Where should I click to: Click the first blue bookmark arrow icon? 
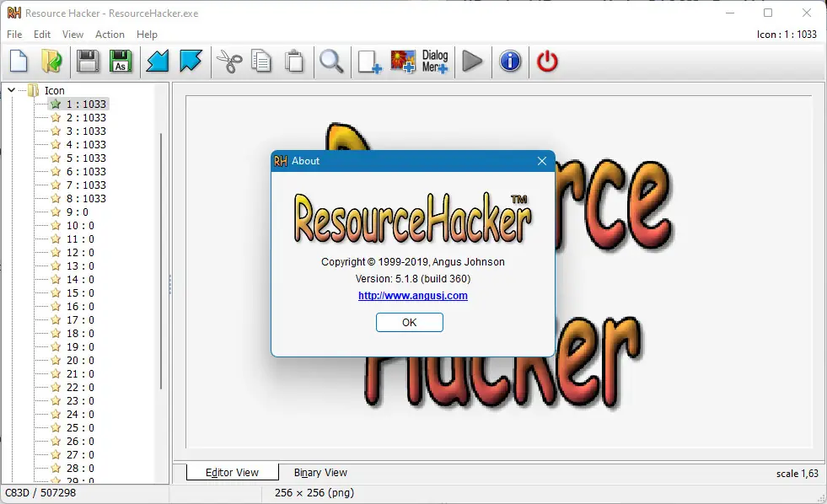click(157, 62)
